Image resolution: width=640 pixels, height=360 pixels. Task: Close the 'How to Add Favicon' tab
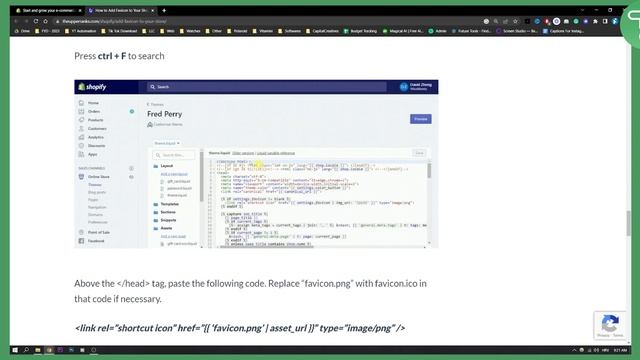click(x=153, y=10)
